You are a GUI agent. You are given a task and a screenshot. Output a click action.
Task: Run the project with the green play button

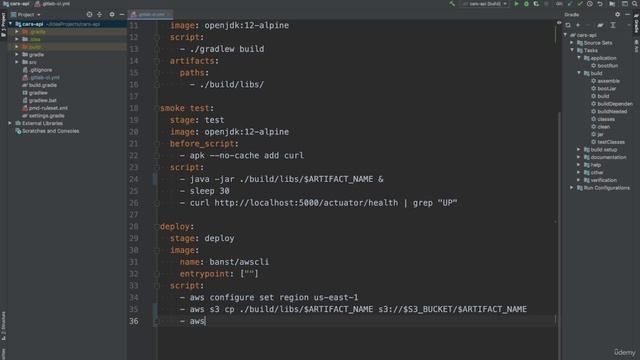[516, 4]
